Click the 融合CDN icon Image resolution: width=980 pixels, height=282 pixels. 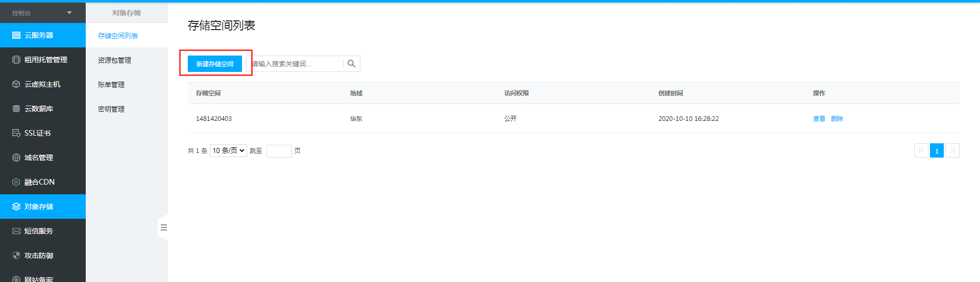[16, 182]
